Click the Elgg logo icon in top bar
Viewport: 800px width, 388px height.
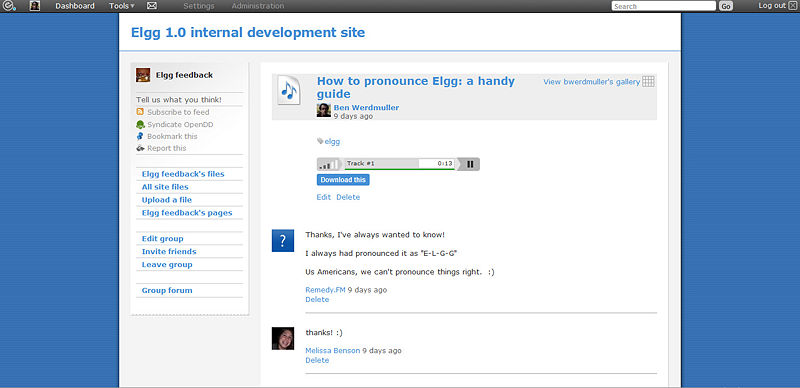coord(9,6)
